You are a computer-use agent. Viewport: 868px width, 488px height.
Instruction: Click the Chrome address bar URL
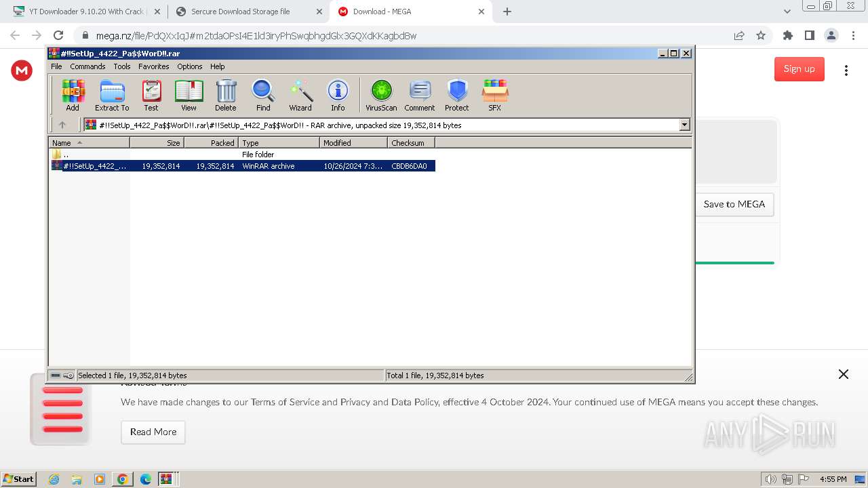(x=256, y=35)
